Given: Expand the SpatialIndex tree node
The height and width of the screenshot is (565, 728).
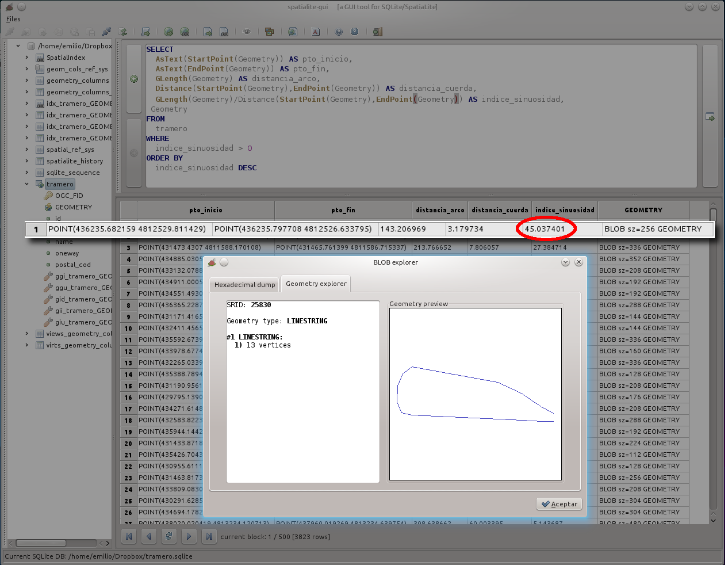Looking at the screenshot, I should [x=27, y=58].
